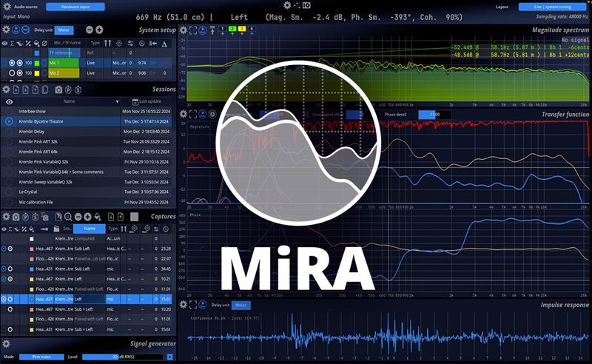Toggle visibility circle of Interbee show session

(9, 112)
